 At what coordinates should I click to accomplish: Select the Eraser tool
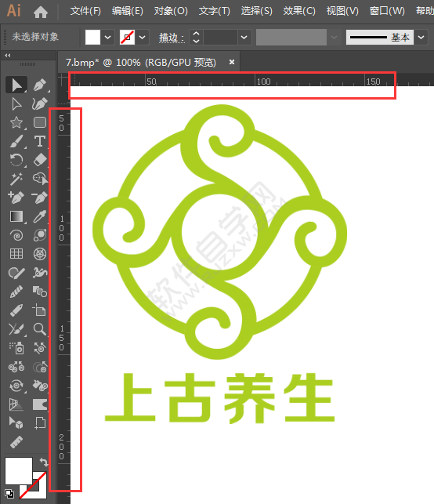point(40,160)
